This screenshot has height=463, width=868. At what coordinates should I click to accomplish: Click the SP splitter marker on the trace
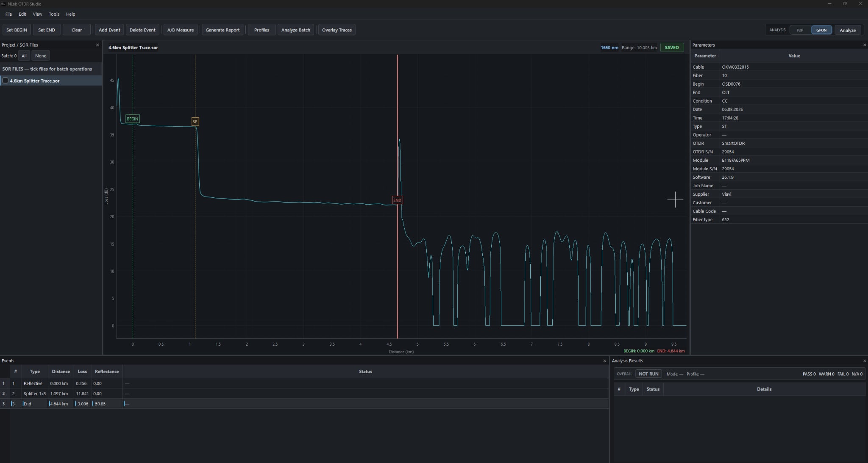coord(195,122)
